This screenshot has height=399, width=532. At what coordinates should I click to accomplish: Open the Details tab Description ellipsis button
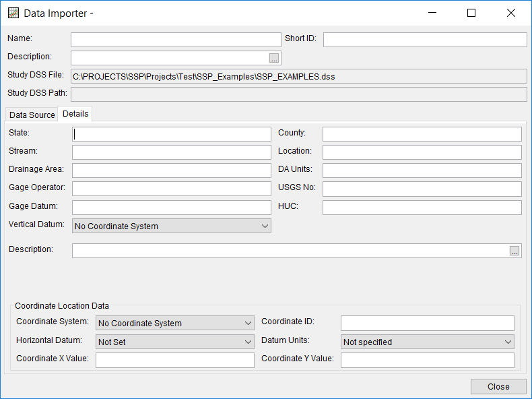tap(514, 251)
